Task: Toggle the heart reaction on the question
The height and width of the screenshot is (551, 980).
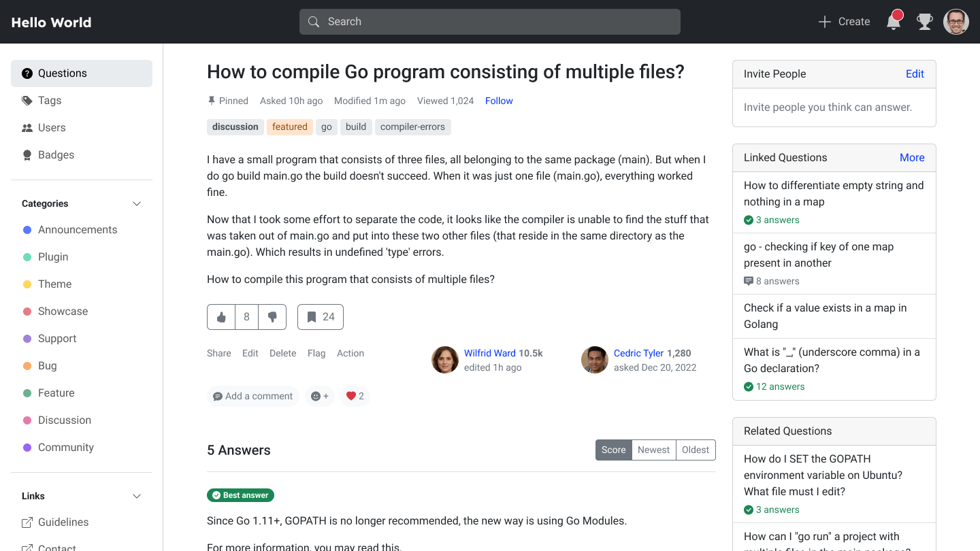Action: (x=352, y=395)
